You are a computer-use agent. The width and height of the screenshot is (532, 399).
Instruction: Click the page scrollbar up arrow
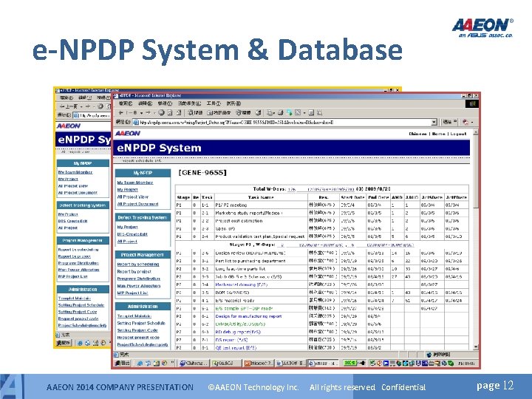[475, 132]
